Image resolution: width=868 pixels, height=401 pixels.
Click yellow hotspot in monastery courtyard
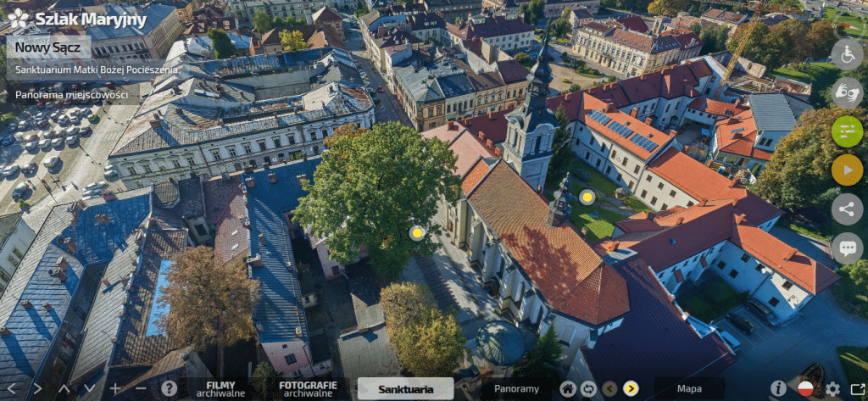(587, 197)
